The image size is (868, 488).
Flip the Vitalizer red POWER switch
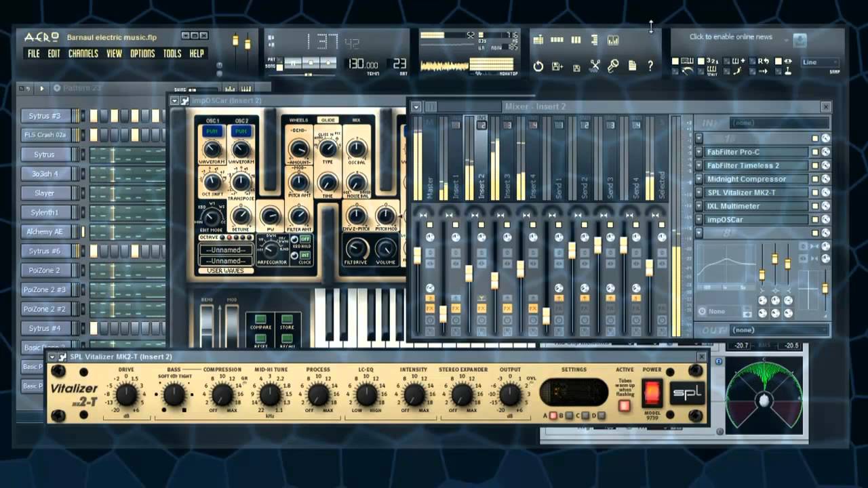[x=652, y=392]
